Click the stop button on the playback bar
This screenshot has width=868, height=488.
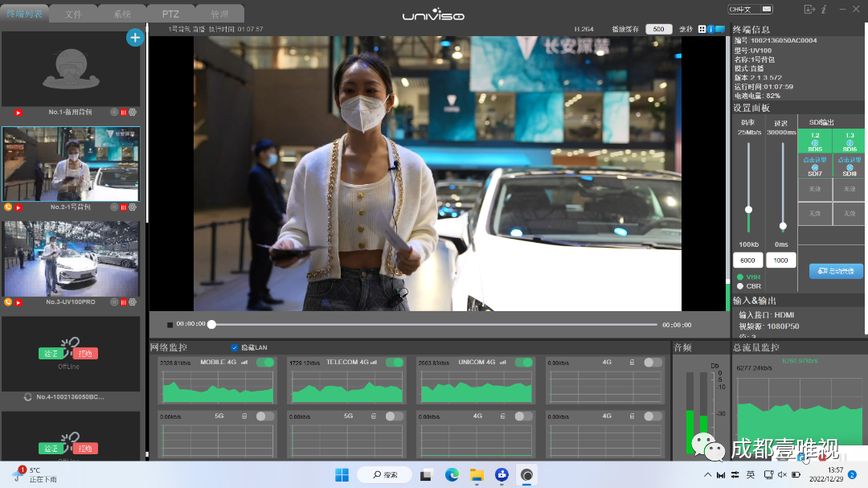pyautogui.click(x=170, y=325)
